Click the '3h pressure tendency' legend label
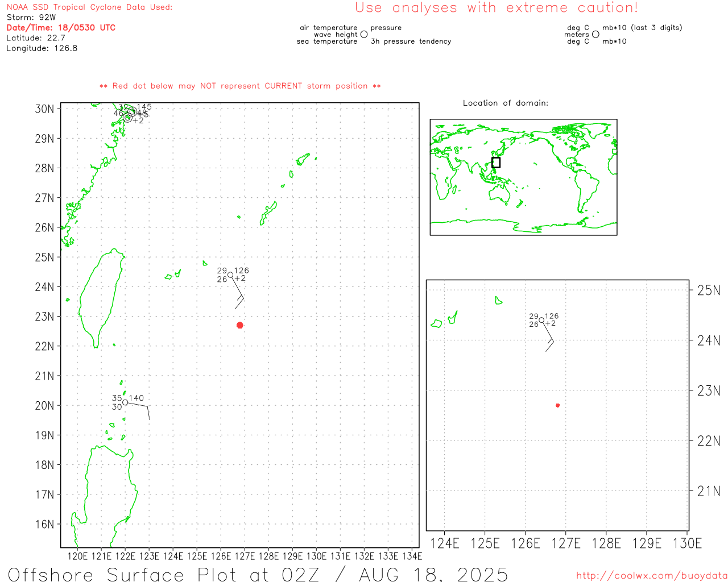The height and width of the screenshot is (582, 728). (x=411, y=41)
